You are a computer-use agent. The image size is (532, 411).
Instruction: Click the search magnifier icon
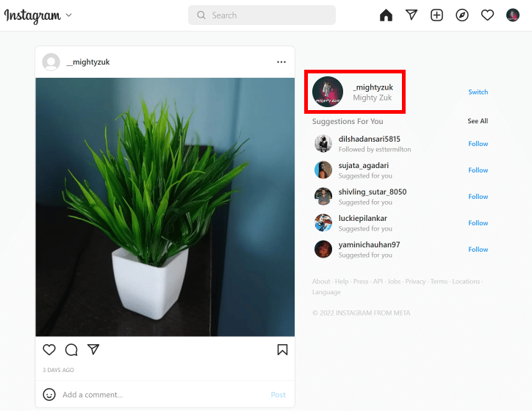(201, 15)
